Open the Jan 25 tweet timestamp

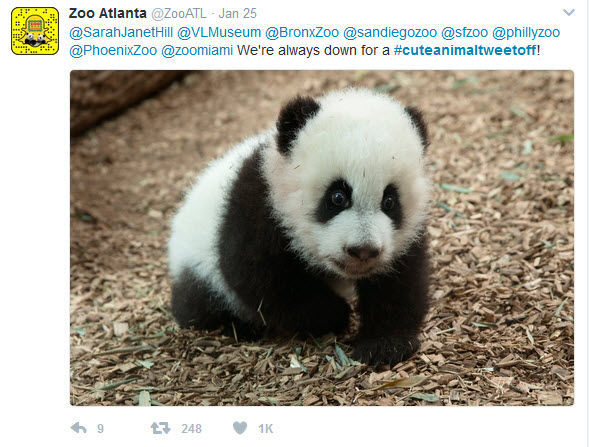point(237,14)
